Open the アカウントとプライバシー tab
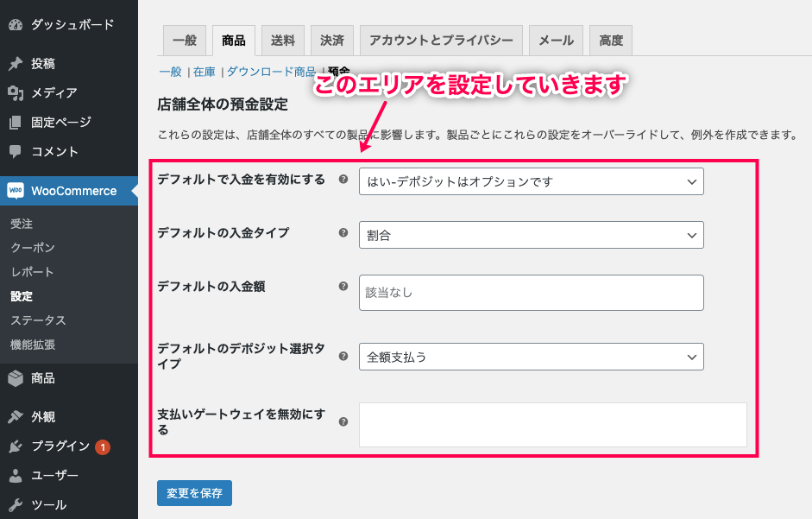Image resolution: width=812 pixels, height=519 pixels. [441, 40]
